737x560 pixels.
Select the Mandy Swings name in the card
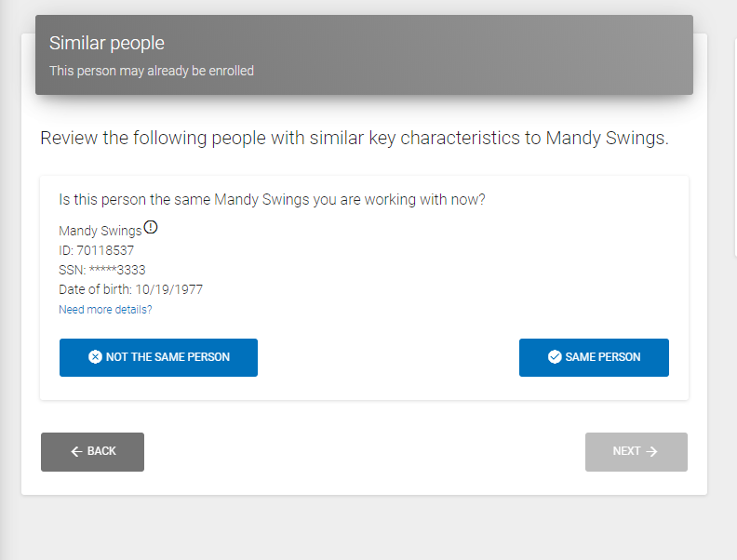point(100,231)
